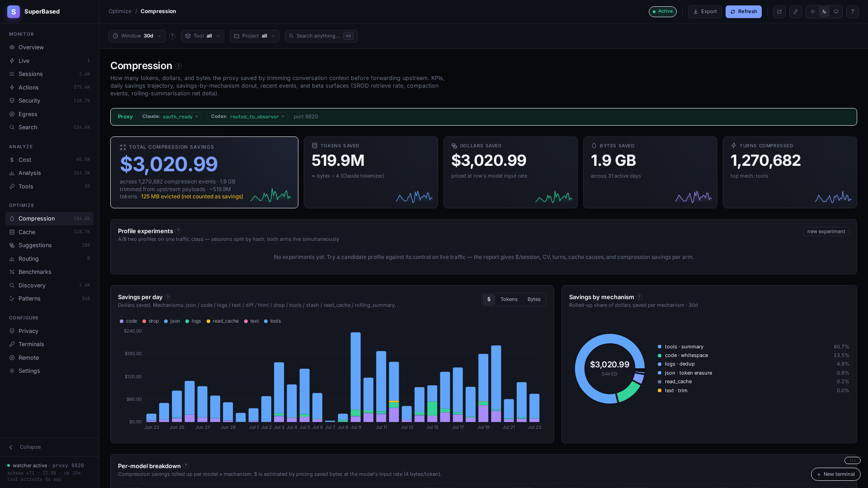868x488 pixels.
Task: Open help via question mark icon top right
Action: click(852, 12)
